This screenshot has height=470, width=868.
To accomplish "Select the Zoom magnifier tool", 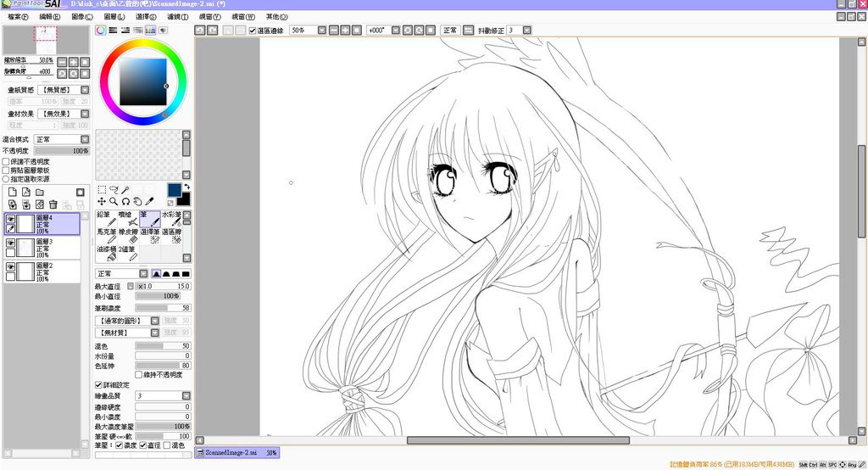I will (x=114, y=201).
